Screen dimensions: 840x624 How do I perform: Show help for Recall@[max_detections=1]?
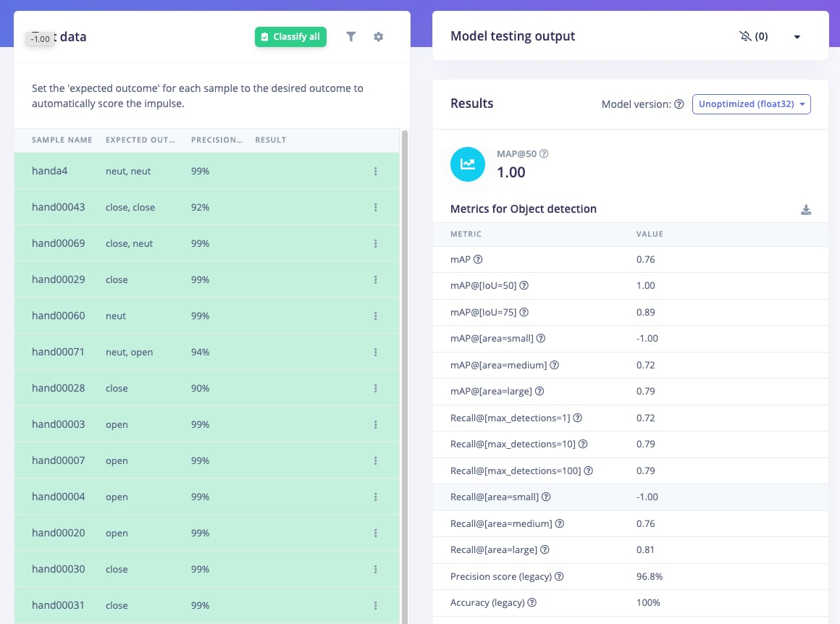click(578, 418)
